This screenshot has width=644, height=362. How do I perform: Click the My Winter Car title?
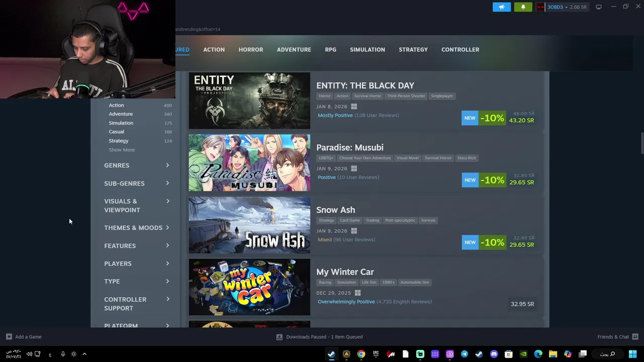345,272
